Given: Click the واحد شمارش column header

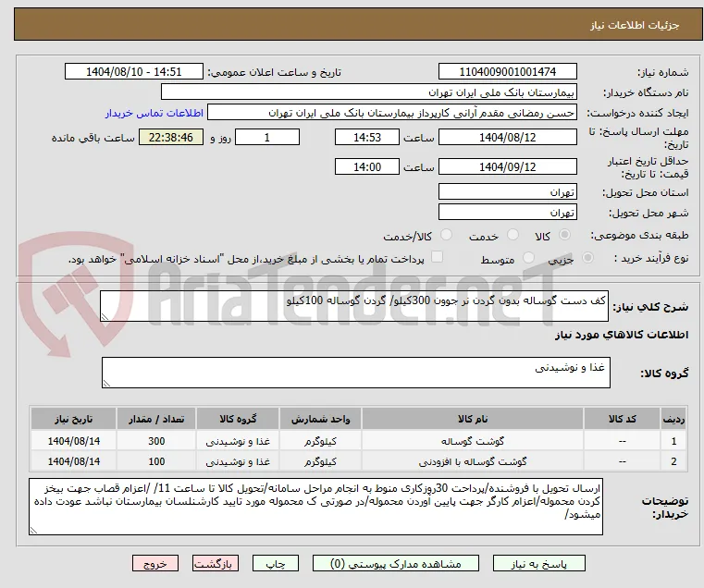Looking at the screenshot, I should click(x=320, y=419).
